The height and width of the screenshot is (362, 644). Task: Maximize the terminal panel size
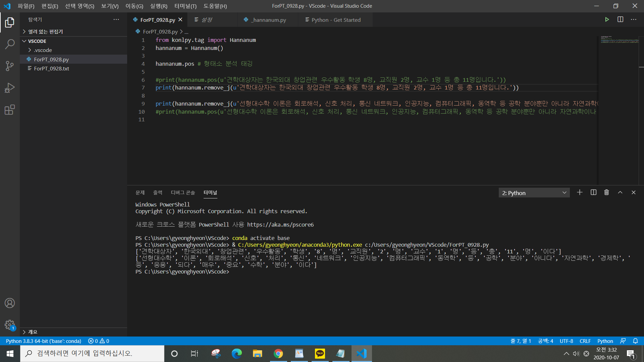tap(620, 192)
